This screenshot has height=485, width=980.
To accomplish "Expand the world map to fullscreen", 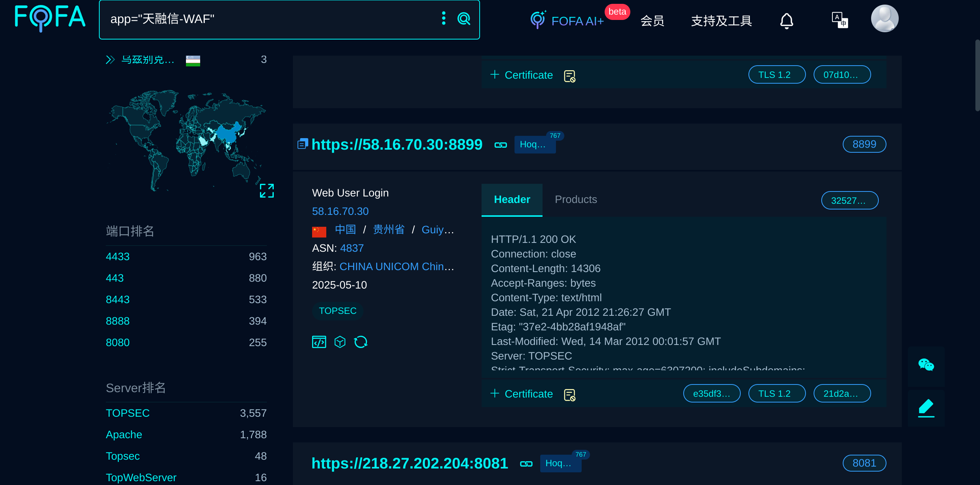I will click(267, 191).
